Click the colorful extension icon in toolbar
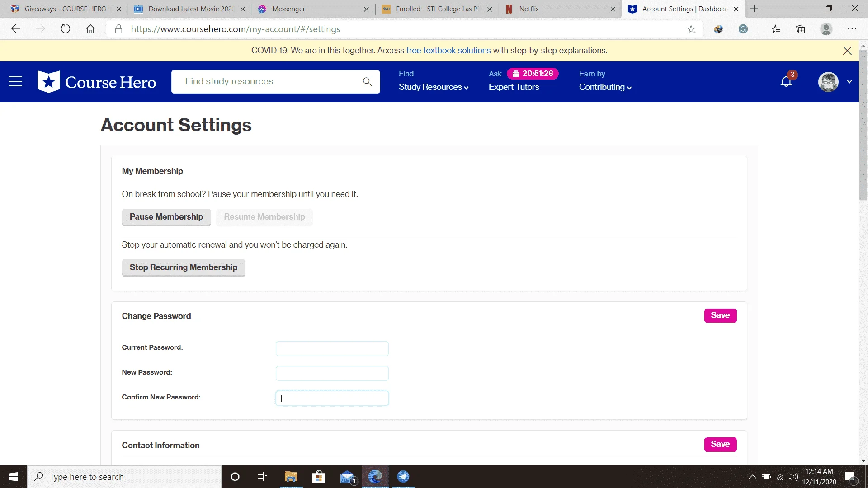The width and height of the screenshot is (868, 488). coord(718,29)
